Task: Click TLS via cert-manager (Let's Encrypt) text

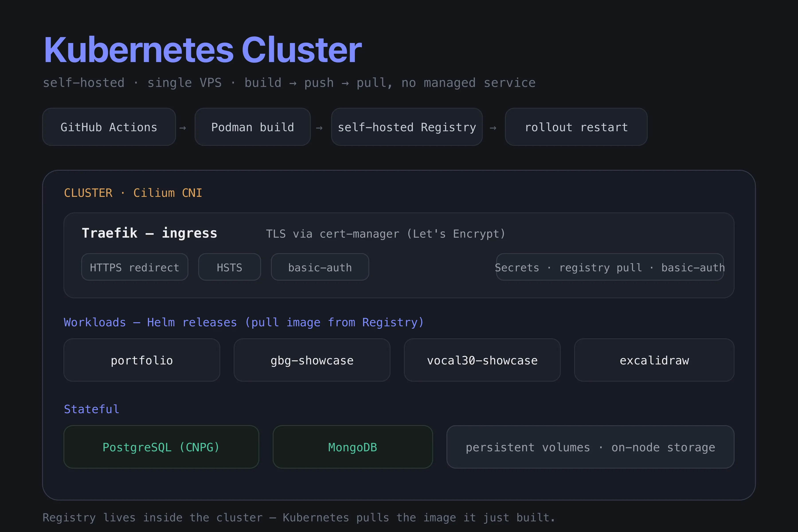Action: coord(385,234)
